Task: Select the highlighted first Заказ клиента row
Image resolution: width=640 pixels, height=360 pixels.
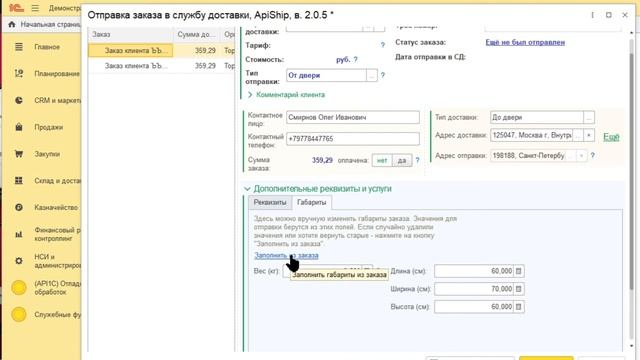Action: point(162,51)
